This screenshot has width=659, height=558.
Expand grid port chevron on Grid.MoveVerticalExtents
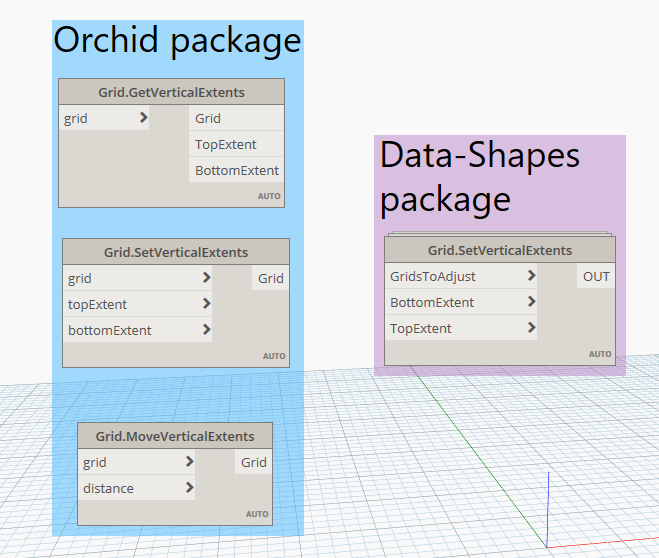click(x=190, y=461)
